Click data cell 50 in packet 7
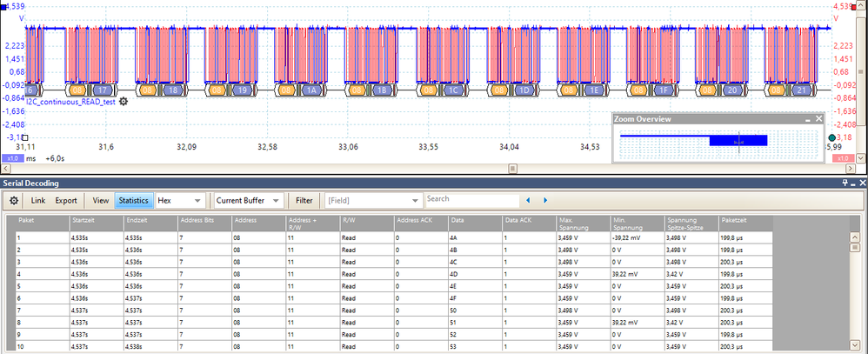Screen dimensions: 868x354 [476, 311]
